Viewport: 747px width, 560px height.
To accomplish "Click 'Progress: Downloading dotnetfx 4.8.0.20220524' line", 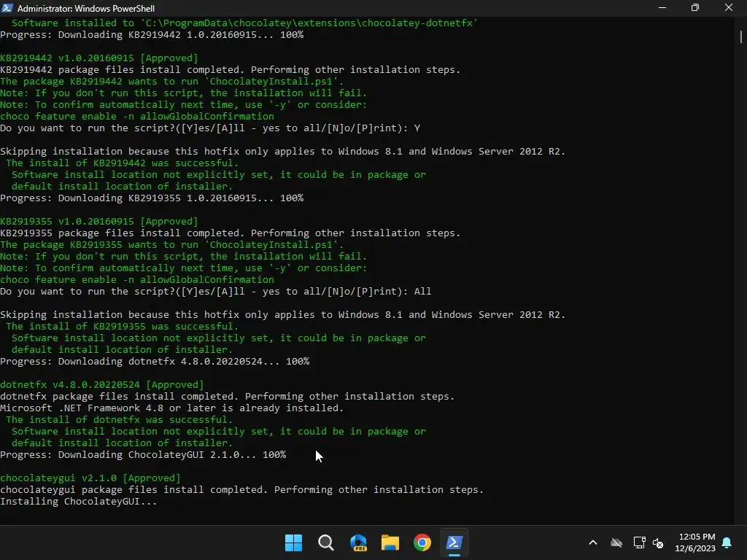I will 155,362.
